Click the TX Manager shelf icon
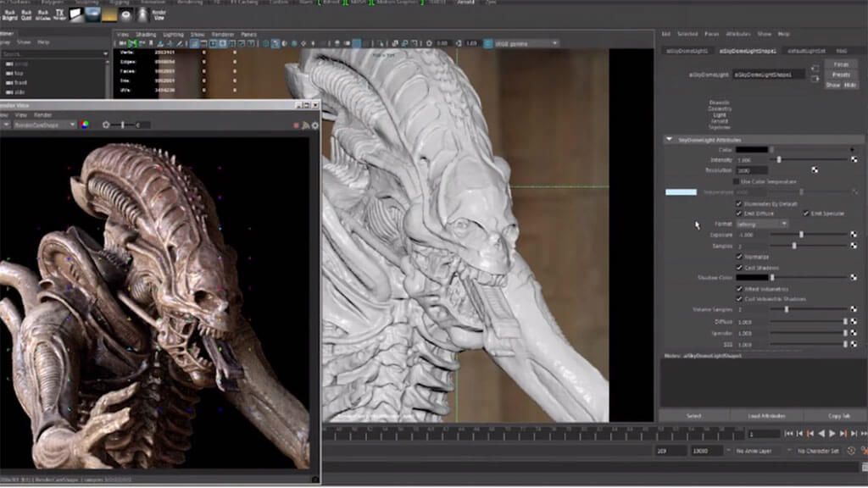The width and height of the screenshot is (868, 488). pyautogui.click(x=59, y=14)
